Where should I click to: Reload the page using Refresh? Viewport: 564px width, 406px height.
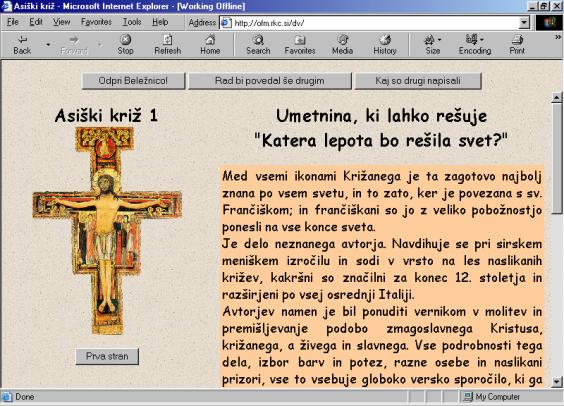pyautogui.click(x=168, y=45)
